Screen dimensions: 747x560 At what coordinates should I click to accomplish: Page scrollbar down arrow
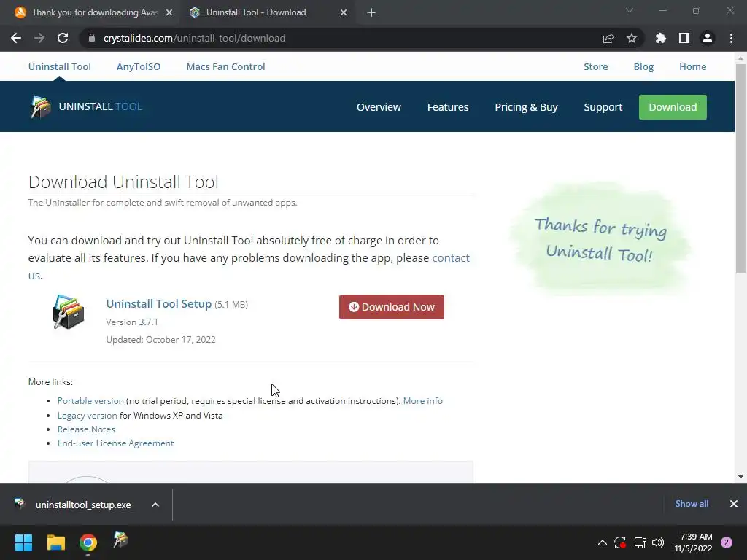pyautogui.click(x=740, y=477)
